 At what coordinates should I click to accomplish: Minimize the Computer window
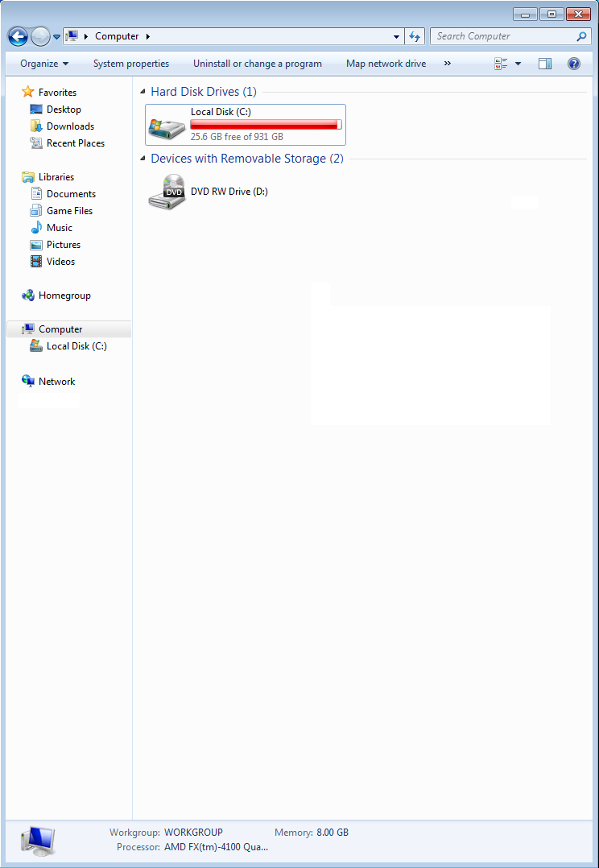click(525, 14)
